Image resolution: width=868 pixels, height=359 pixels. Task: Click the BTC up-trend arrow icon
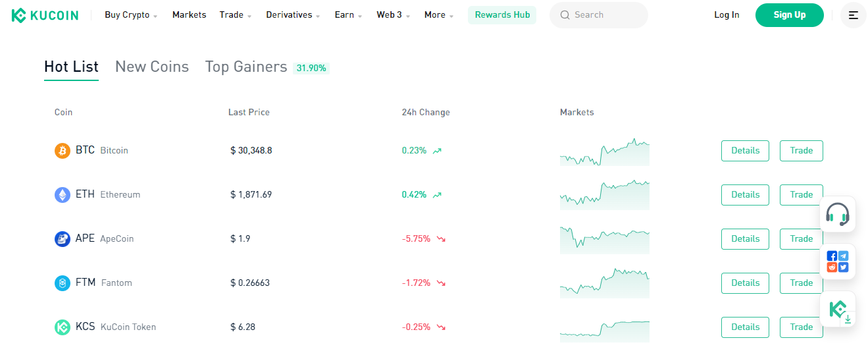tap(438, 151)
